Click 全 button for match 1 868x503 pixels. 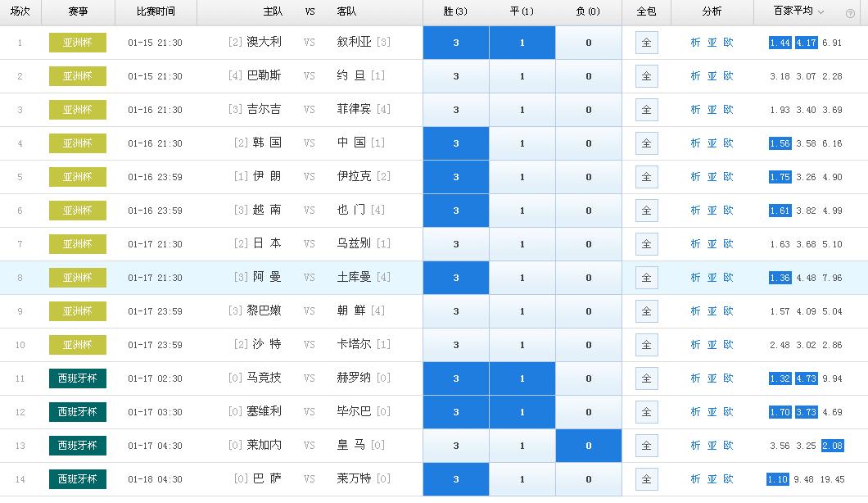(x=647, y=43)
